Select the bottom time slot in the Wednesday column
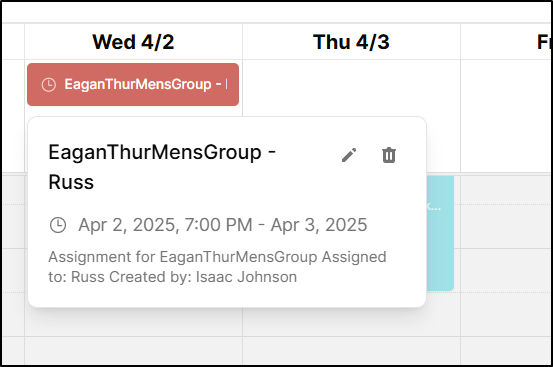The height and width of the screenshot is (367, 553). point(133,351)
